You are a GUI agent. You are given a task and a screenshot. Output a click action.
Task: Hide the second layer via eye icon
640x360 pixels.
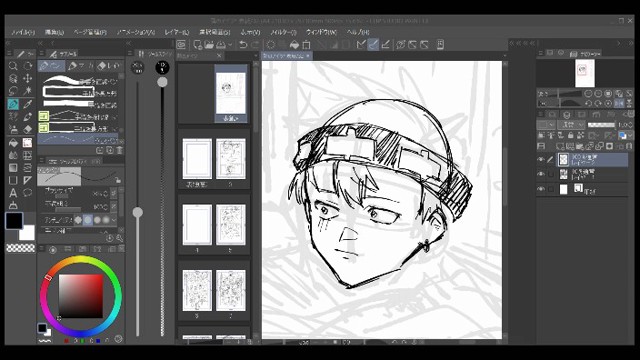tap(541, 174)
